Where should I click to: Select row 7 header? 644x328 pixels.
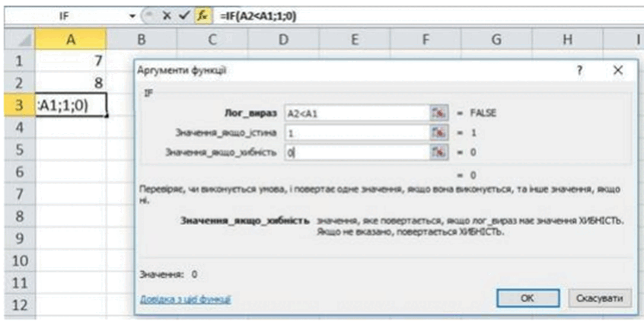[x=19, y=194]
